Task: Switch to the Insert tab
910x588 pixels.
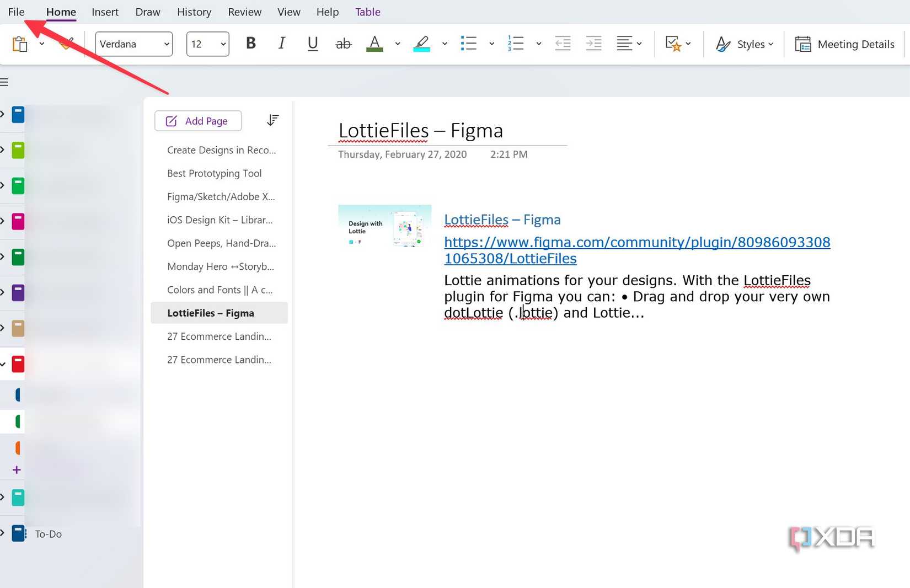Action: pyautogui.click(x=105, y=12)
